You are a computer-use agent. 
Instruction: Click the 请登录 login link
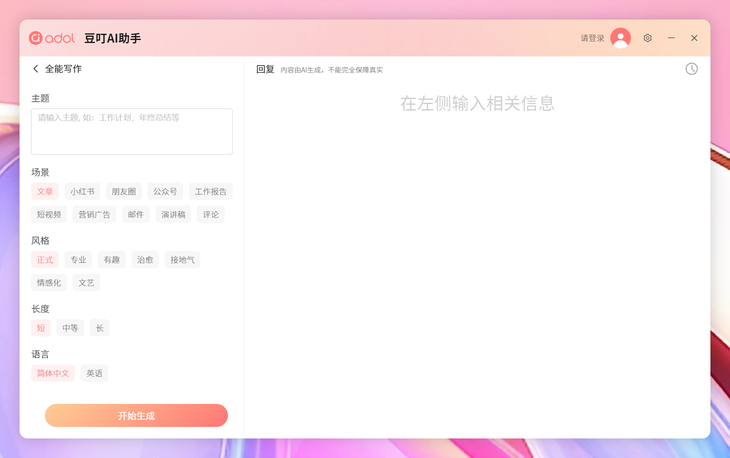click(x=592, y=38)
